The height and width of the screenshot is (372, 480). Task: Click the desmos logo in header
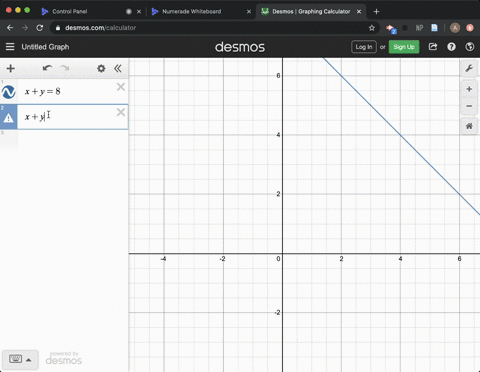point(240,47)
